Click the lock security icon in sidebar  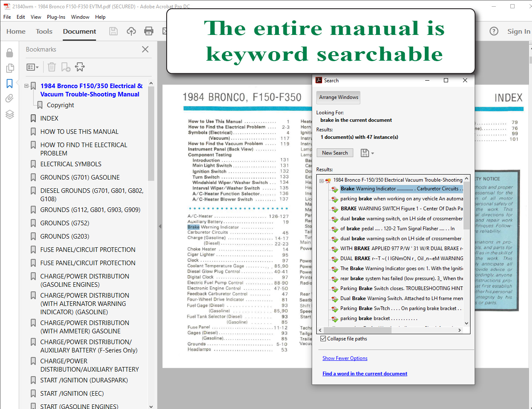(10, 53)
